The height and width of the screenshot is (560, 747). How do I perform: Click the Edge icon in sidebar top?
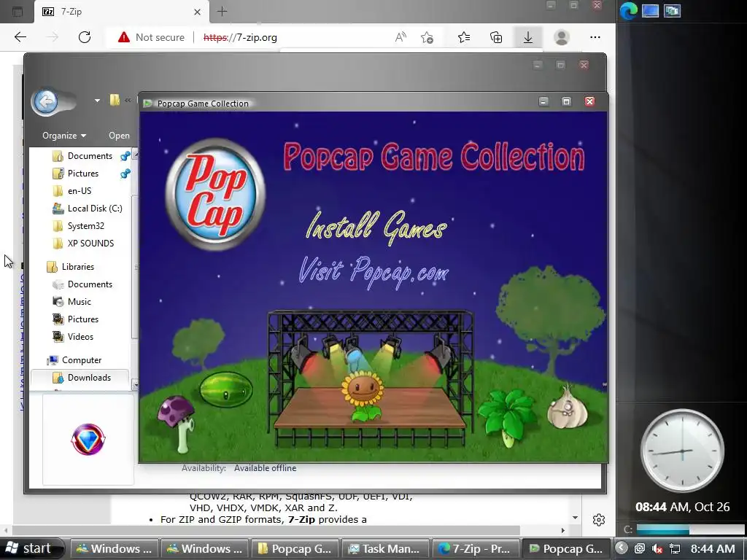(x=628, y=10)
